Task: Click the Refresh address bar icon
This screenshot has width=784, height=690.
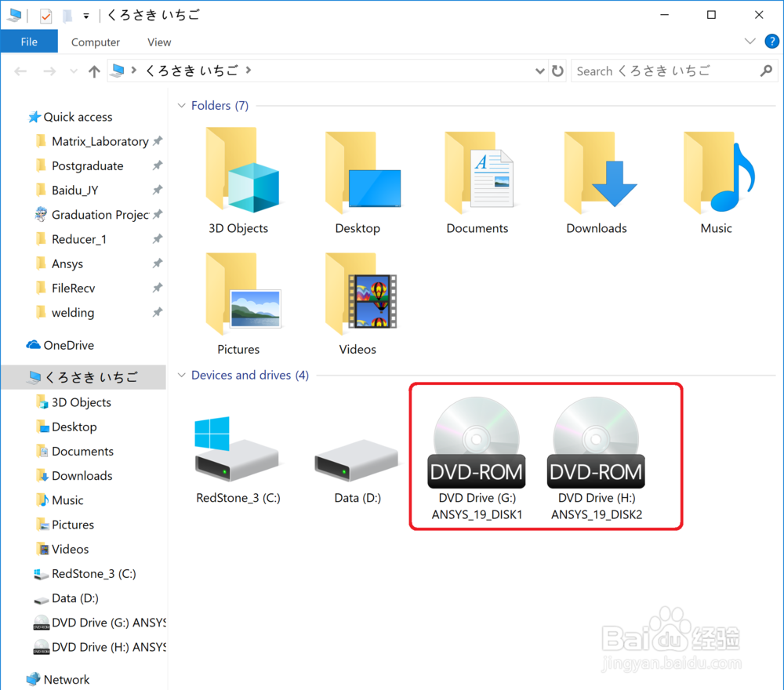Action: coord(557,71)
